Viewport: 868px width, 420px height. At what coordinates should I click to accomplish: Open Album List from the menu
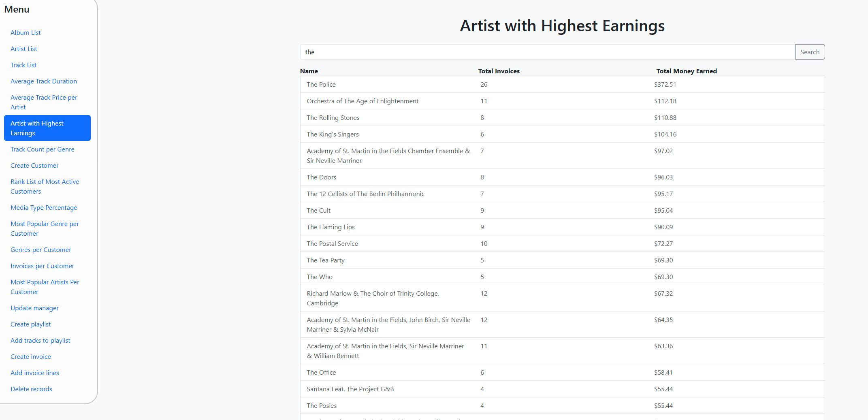coord(26,32)
